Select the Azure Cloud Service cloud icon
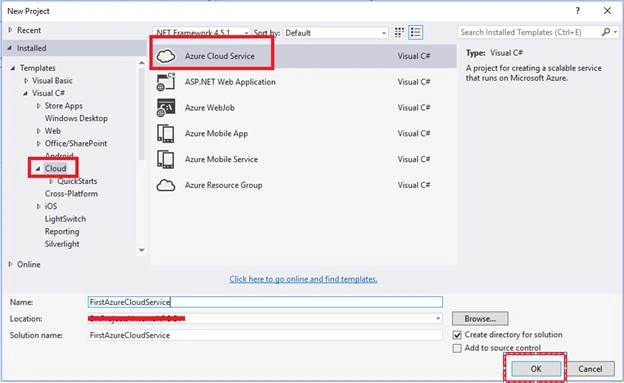This screenshot has height=383, width=624. (x=166, y=56)
